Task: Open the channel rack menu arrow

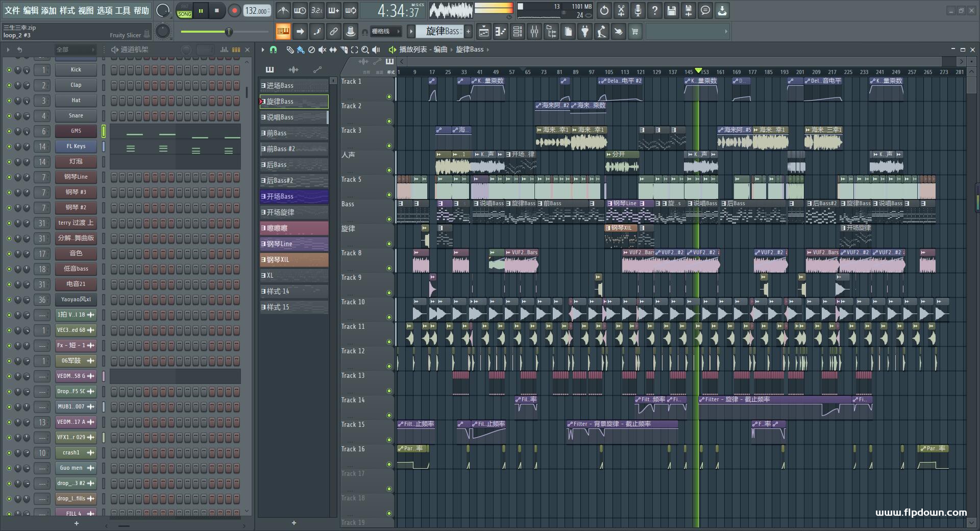Action: click(8, 50)
